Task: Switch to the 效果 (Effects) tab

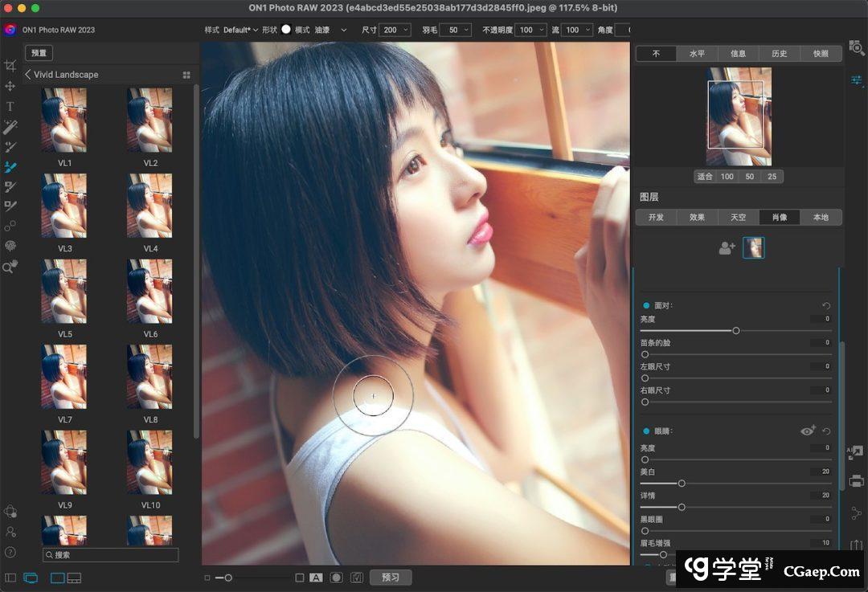Action: click(x=697, y=217)
